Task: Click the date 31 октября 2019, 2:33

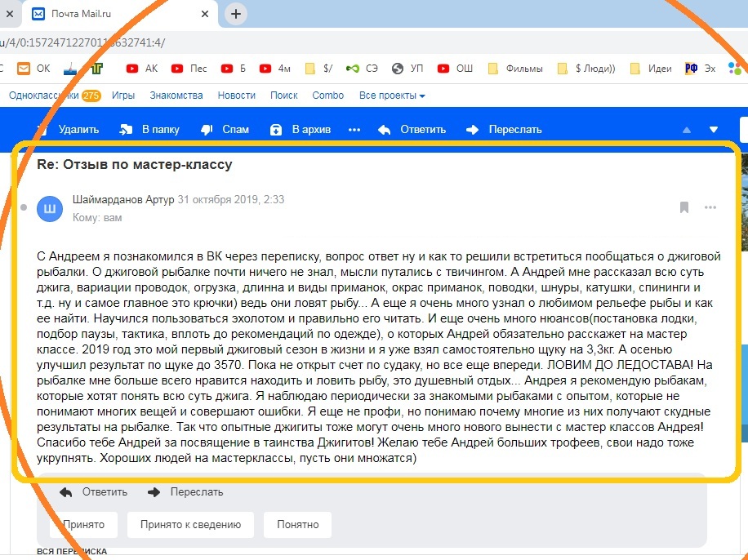Action: click(x=231, y=199)
